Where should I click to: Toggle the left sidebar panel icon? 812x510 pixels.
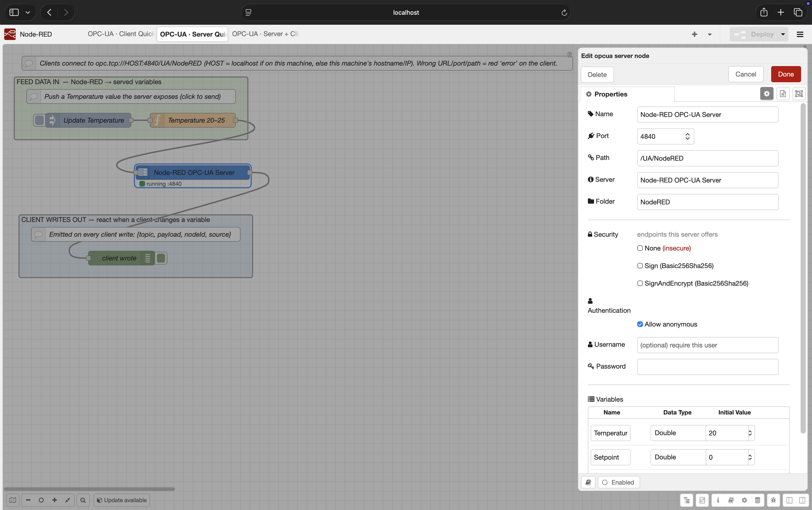(789, 500)
